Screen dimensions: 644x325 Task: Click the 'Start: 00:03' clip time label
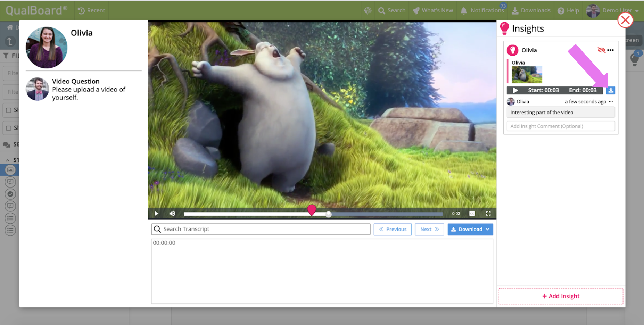[x=543, y=90]
